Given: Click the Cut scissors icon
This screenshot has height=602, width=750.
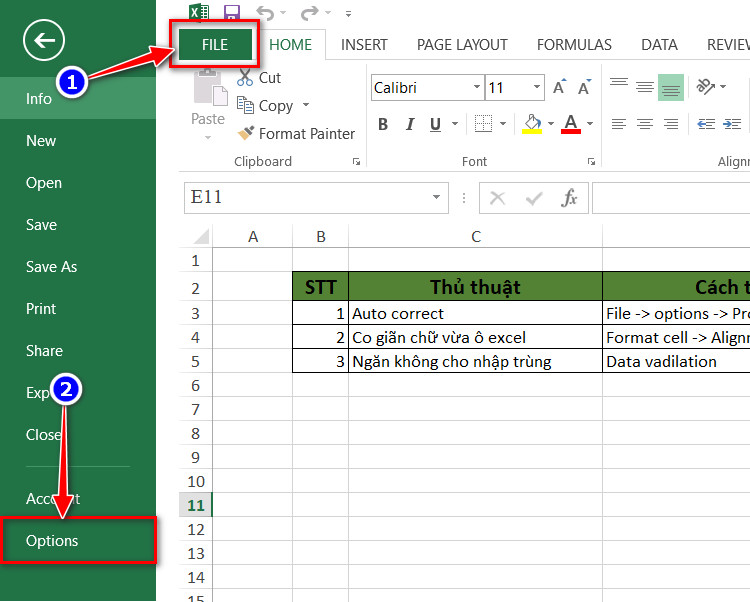Looking at the screenshot, I should point(245,77).
